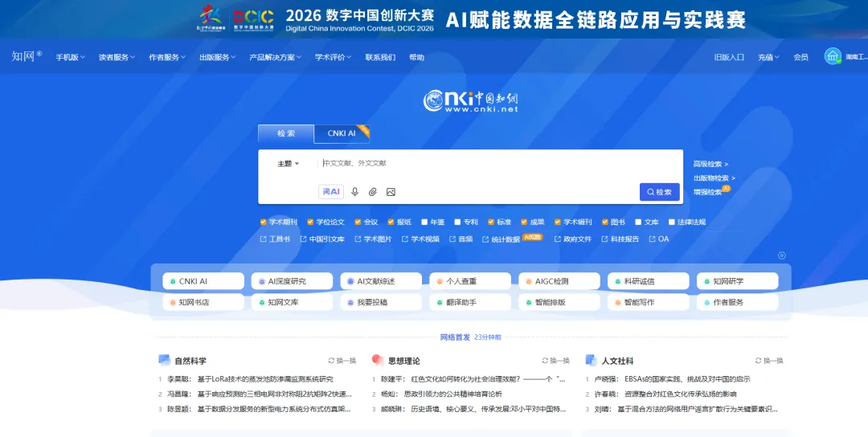
Task: Click the search text input field
Action: [x=498, y=163]
